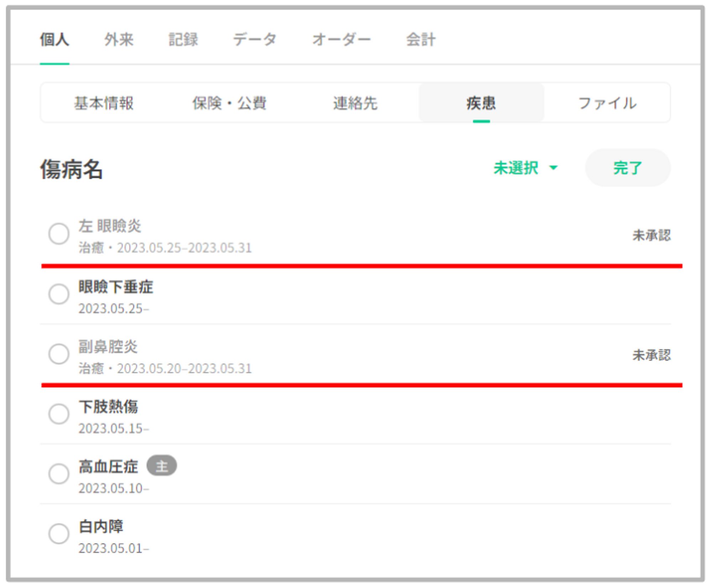This screenshot has width=712, height=588.
Task: Go to the 会計 tab
Action: pyautogui.click(x=421, y=39)
